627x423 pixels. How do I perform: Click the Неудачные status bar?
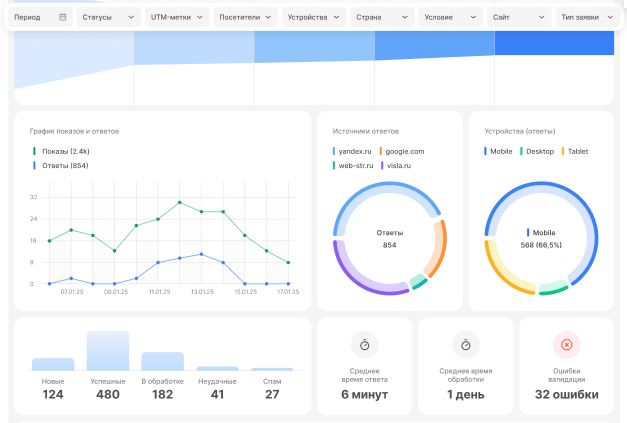click(218, 368)
